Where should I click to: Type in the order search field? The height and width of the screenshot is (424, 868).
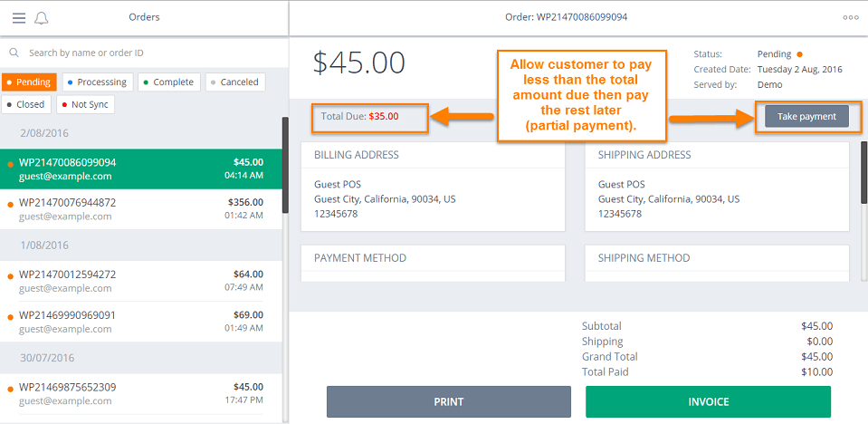(145, 53)
